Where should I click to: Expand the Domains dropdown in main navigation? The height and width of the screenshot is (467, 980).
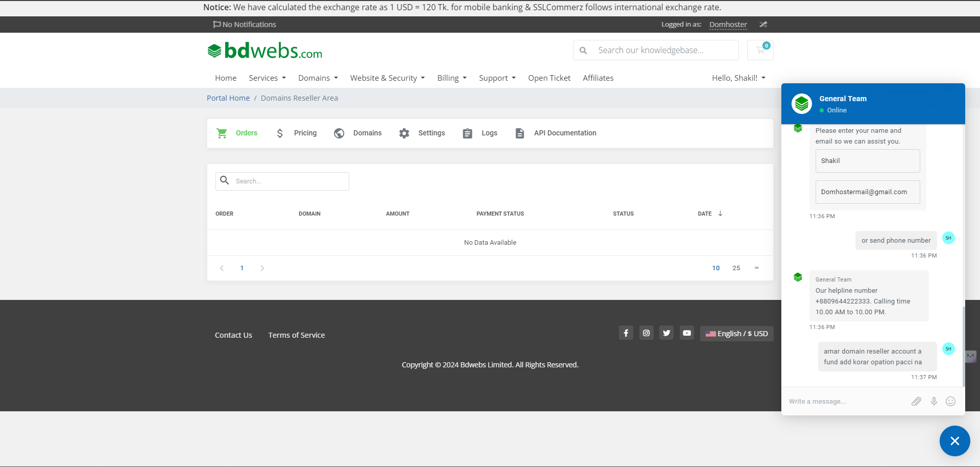tap(318, 78)
